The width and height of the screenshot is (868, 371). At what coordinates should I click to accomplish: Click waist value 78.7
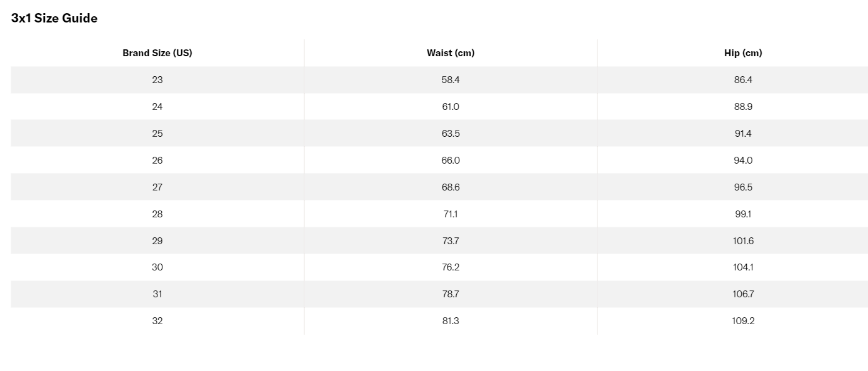451,294
